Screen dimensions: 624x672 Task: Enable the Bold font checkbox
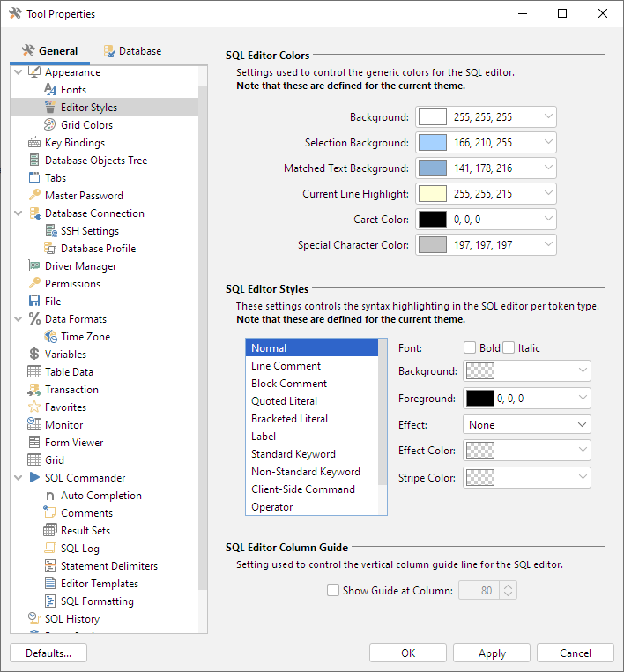click(x=470, y=348)
